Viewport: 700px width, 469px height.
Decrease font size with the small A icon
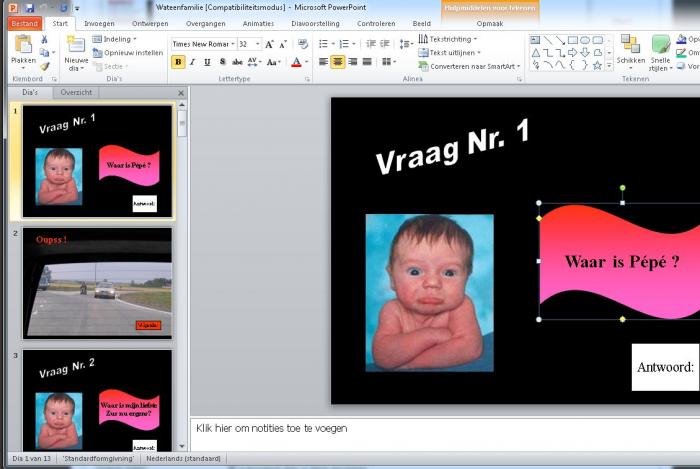click(x=283, y=44)
